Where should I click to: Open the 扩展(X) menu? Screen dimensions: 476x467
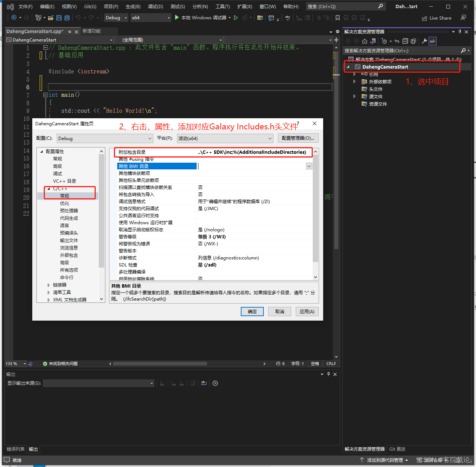pos(245,7)
